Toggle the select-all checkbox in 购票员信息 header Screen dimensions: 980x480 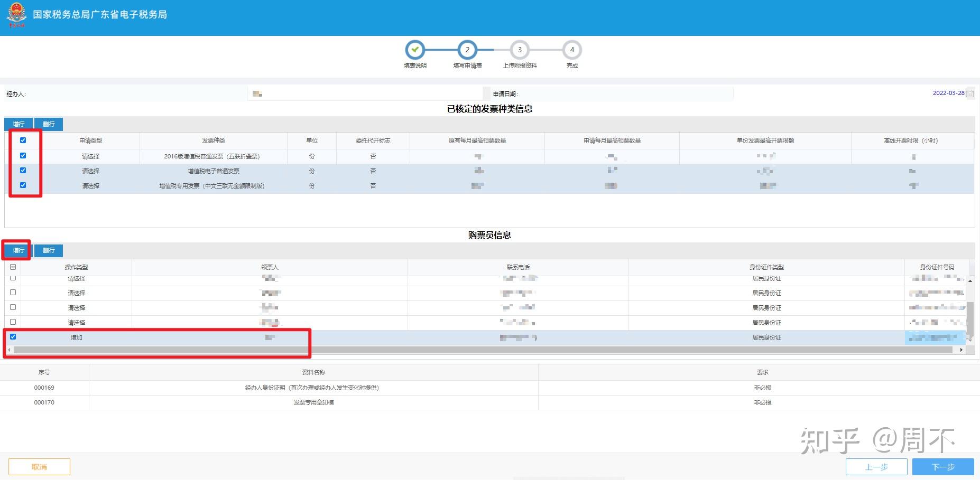point(13,267)
